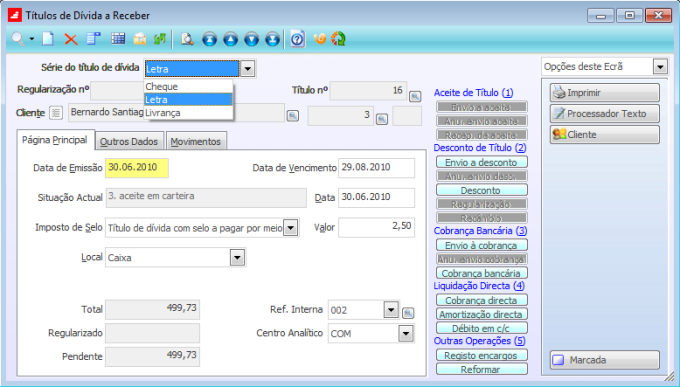The height and width of the screenshot is (387, 680).
Task: Click lookup icon next to Título nº
Action: coord(415,96)
